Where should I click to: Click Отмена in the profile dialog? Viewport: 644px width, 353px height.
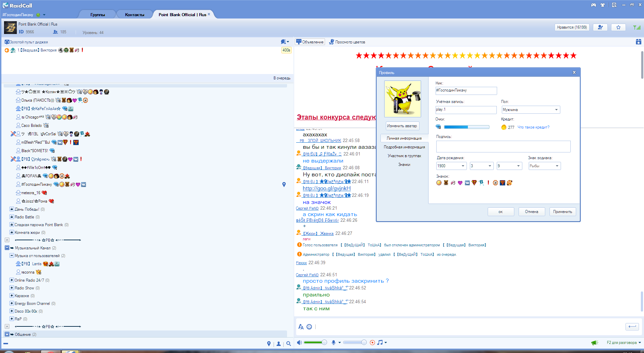pyautogui.click(x=532, y=212)
